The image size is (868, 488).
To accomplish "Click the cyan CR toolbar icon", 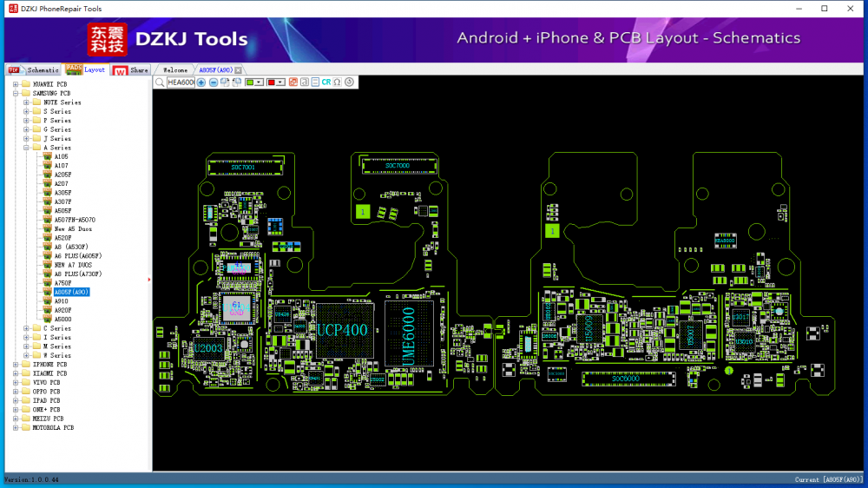I will pyautogui.click(x=326, y=82).
